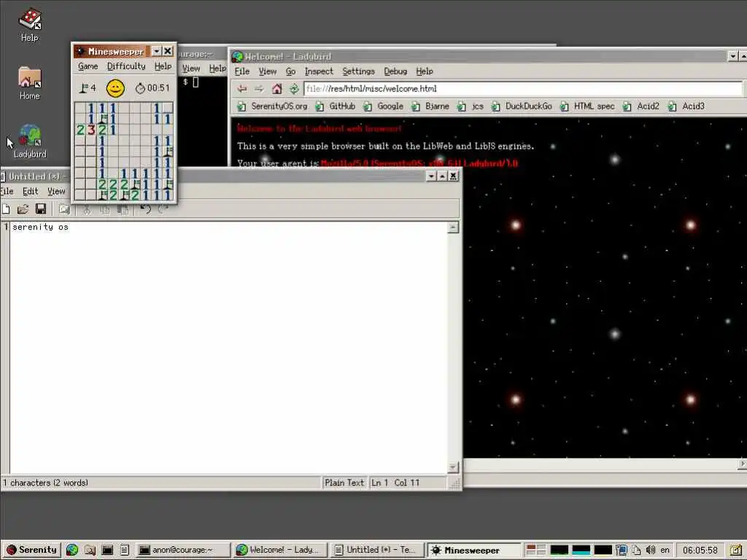Open the View menu in Terminal window
This screenshot has width=747, height=560.
pos(191,69)
